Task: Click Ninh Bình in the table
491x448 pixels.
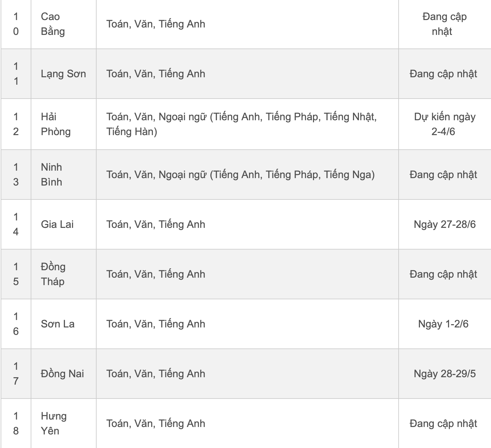Action: tap(52, 175)
